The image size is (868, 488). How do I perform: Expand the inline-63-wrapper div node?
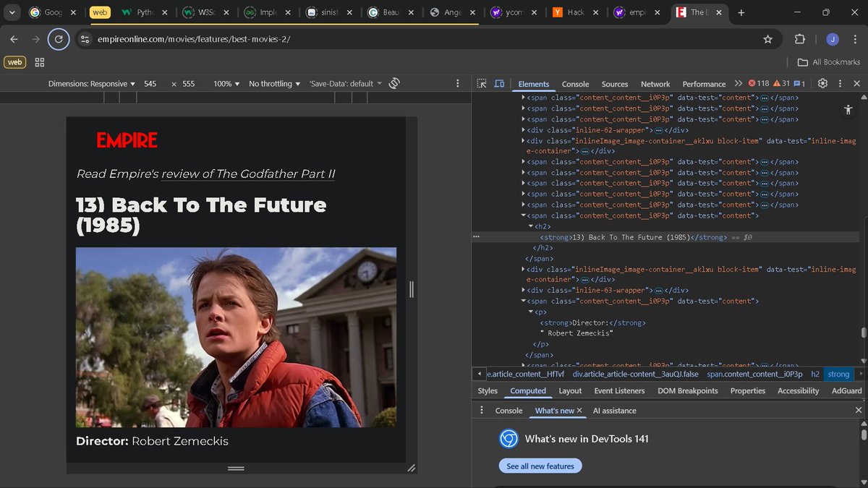tap(524, 291)
